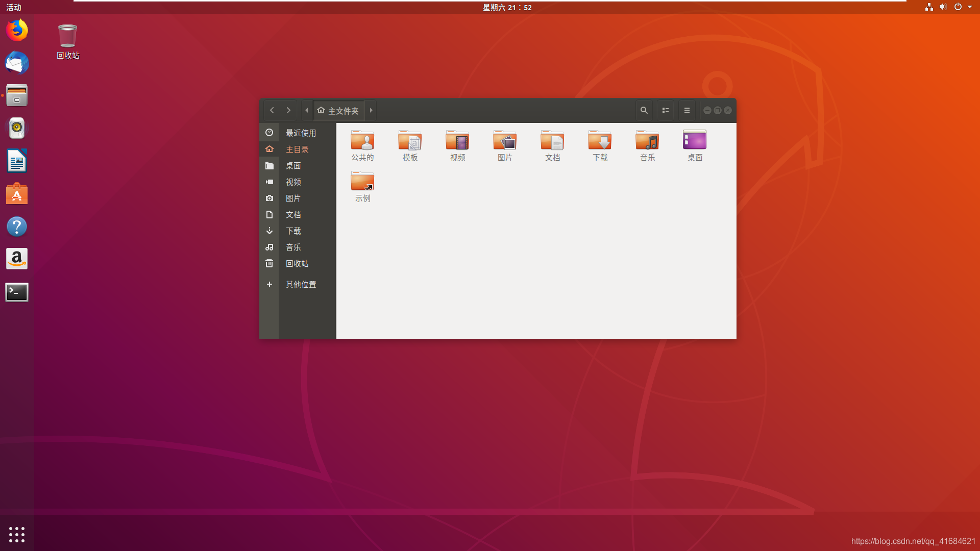Select the 下载 folder icon

[x=600, y=140]
